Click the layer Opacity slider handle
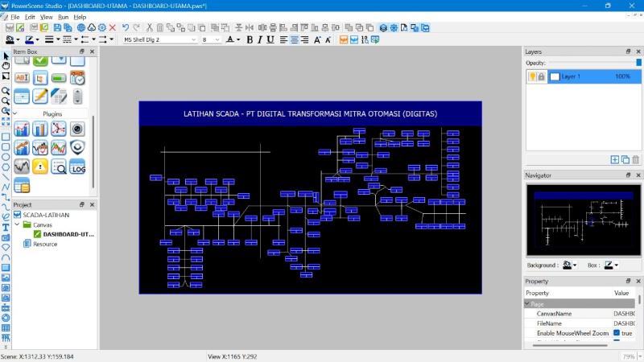Image resolution: width=644 pixels, height=362 pixels. coord(638,63)
